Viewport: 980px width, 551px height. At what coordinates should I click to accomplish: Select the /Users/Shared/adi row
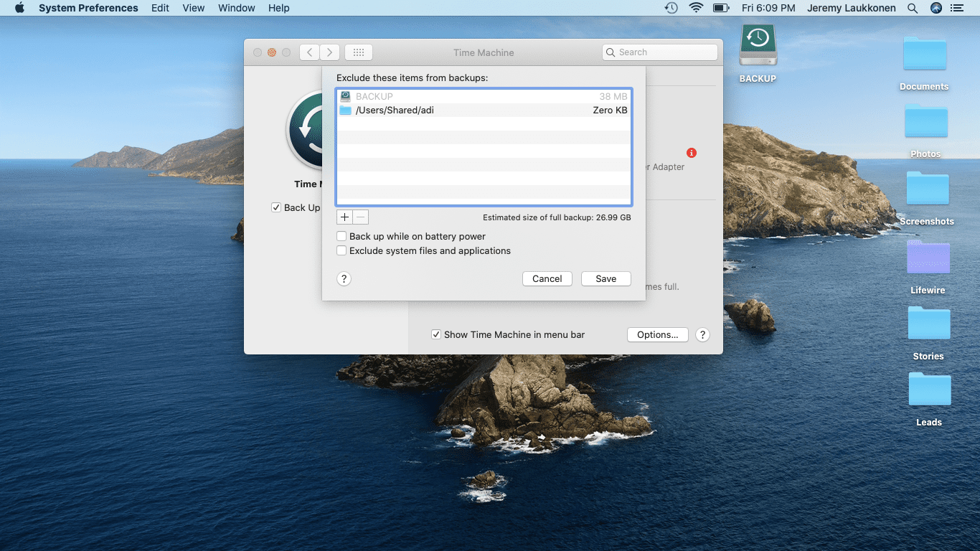click(x=484, y=110)
